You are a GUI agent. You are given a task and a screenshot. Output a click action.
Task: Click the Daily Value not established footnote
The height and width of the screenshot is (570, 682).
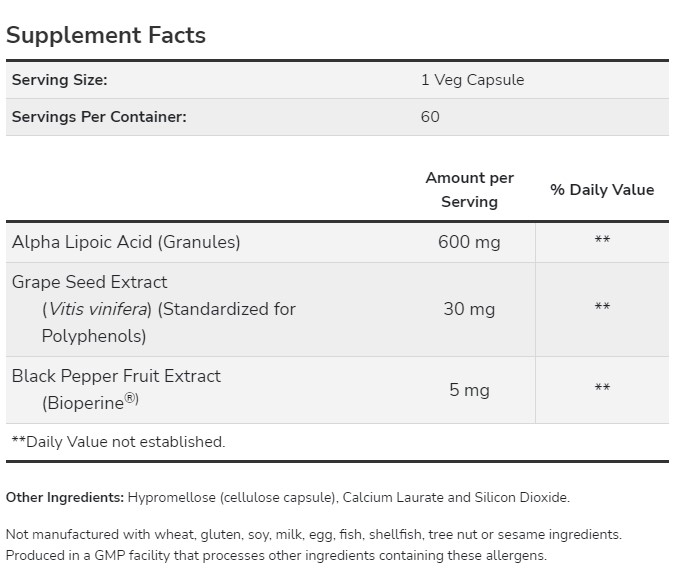(118, 441)
